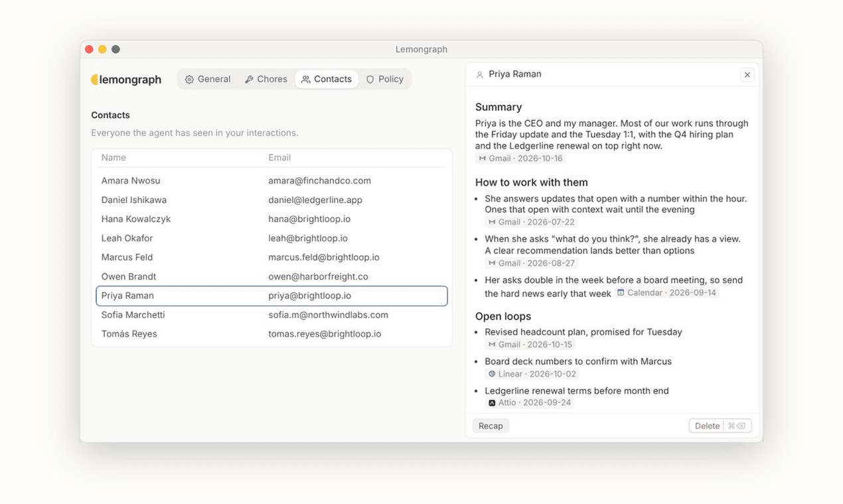Click the Recap button
This screenshot has width=843, height=504.
491,426
